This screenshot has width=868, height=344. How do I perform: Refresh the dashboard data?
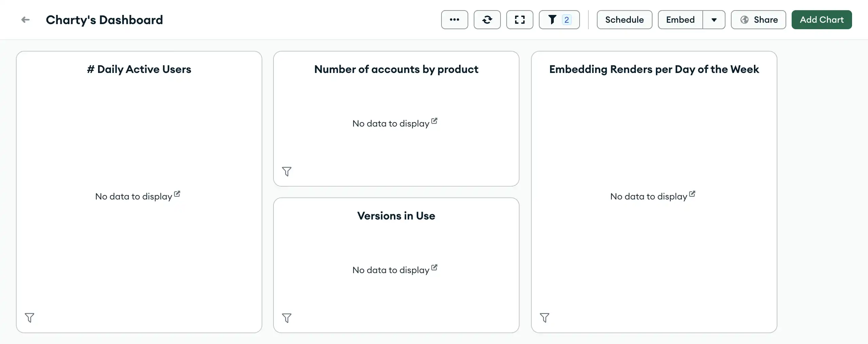click(x=487, y=20)
